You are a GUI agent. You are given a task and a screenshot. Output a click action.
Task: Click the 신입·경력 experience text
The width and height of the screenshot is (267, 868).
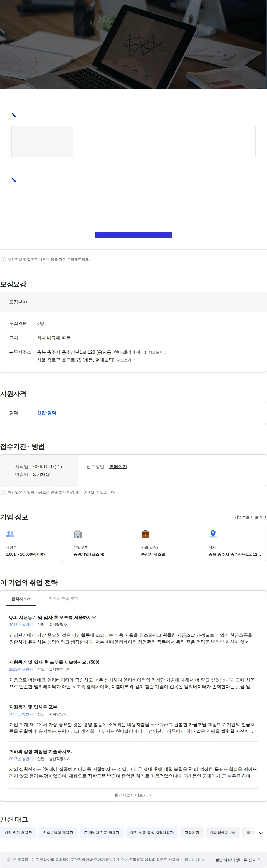pyautogui.click(x=46, y=413)
